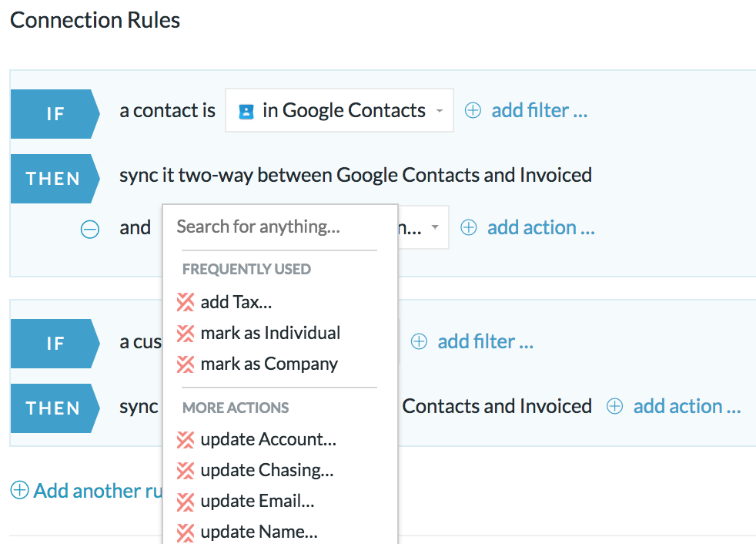This screenshot has width=756, height=544.
Task: Click plus icon beside second add filter
Action: click(419, 341)
